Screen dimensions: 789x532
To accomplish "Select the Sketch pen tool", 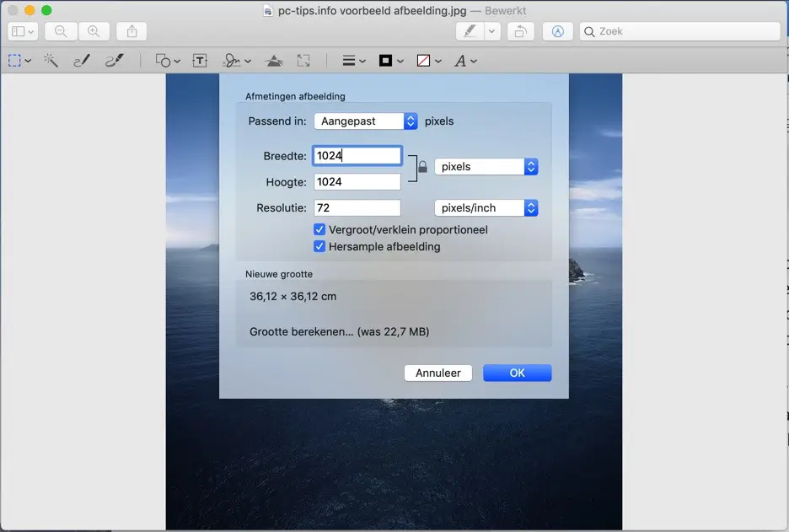I will click(x=82, y=61).
